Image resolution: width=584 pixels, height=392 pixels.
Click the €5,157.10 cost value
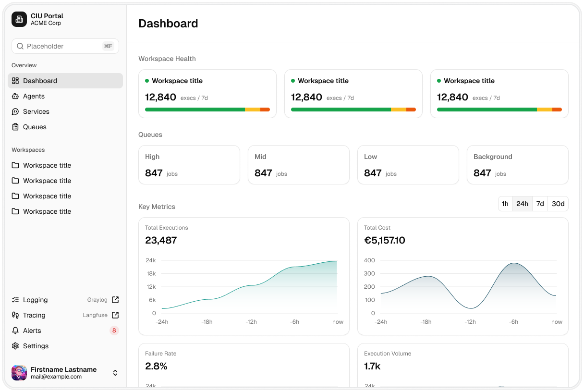click(385, 240)
